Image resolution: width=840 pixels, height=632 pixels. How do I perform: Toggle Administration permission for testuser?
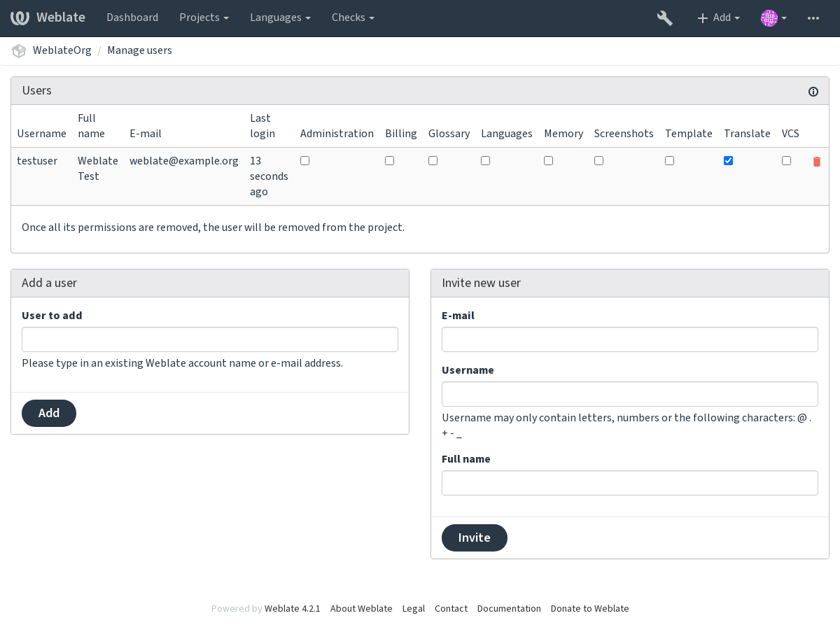point(304,160)
